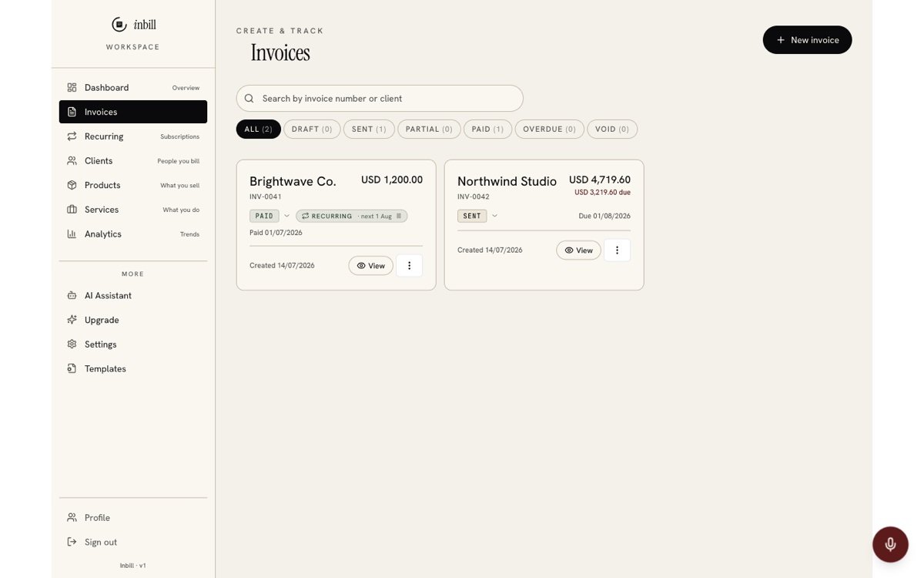Expand status chevron next to PAID badge
The height and width of the screenshot is (578, 924).
286,217
